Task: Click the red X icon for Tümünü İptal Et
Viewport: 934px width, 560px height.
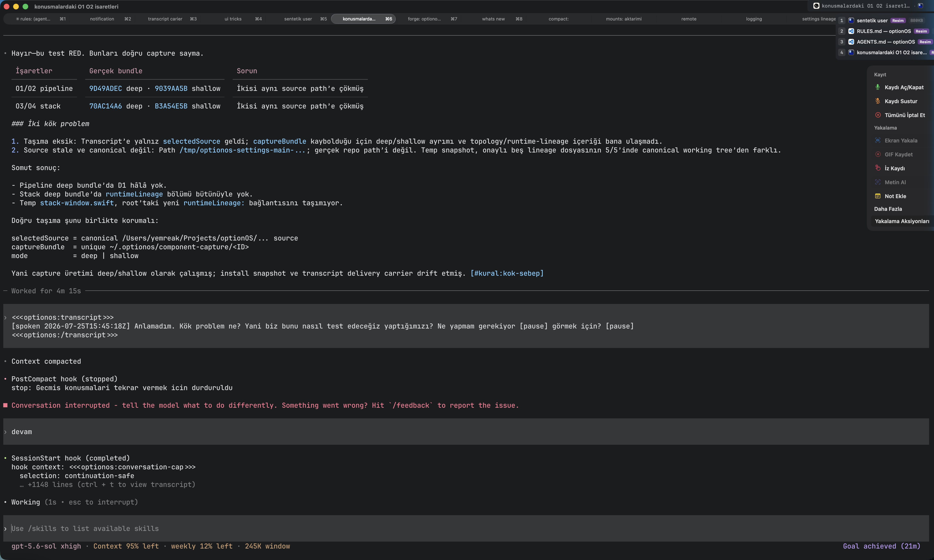Action: (878, 115)
